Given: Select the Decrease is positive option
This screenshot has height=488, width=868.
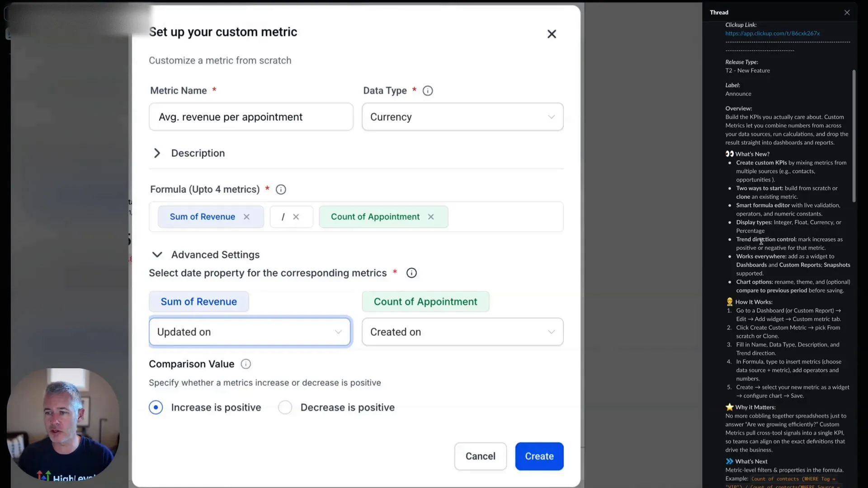Looking at the screenshot, I should (285, 407).
